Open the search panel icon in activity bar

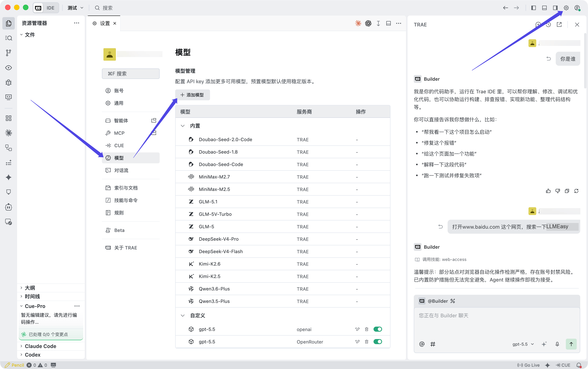(x=9, y=38)
